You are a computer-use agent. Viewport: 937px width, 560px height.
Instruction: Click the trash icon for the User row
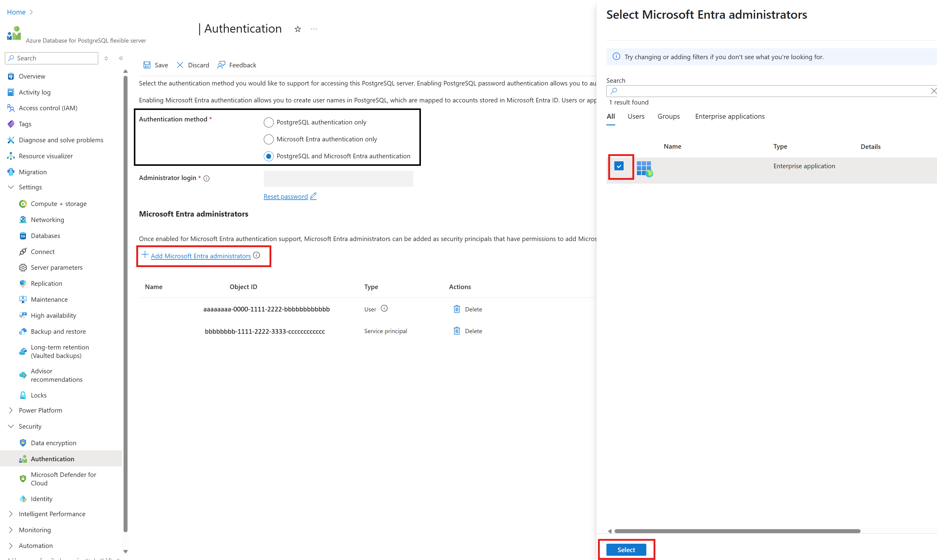457,309
